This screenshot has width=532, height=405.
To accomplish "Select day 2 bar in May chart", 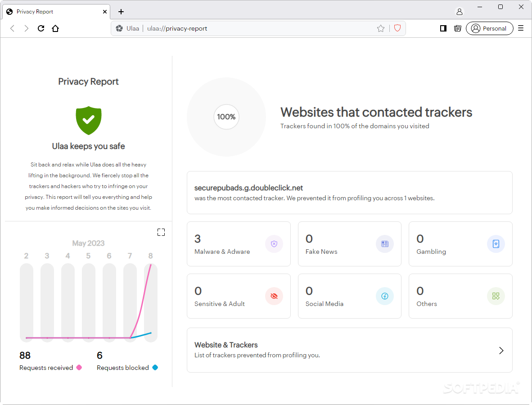I will point(27,302).
